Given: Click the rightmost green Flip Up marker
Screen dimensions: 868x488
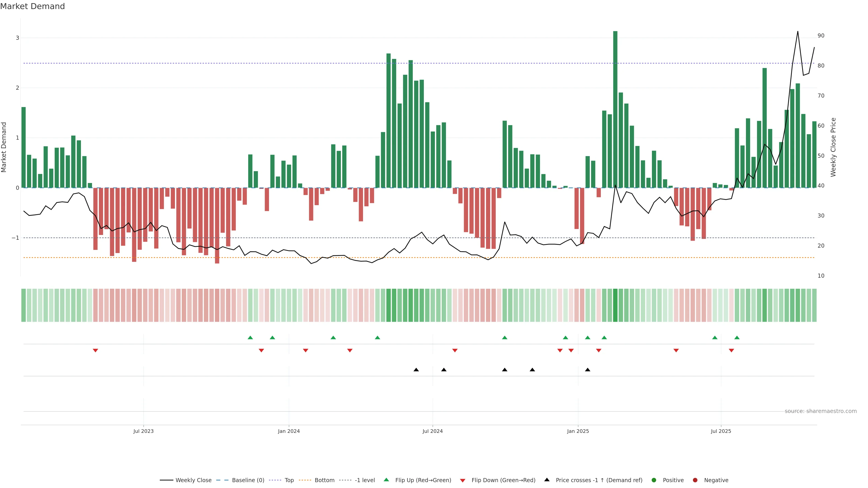Looking at the screenshot, I should pos(737,338).
